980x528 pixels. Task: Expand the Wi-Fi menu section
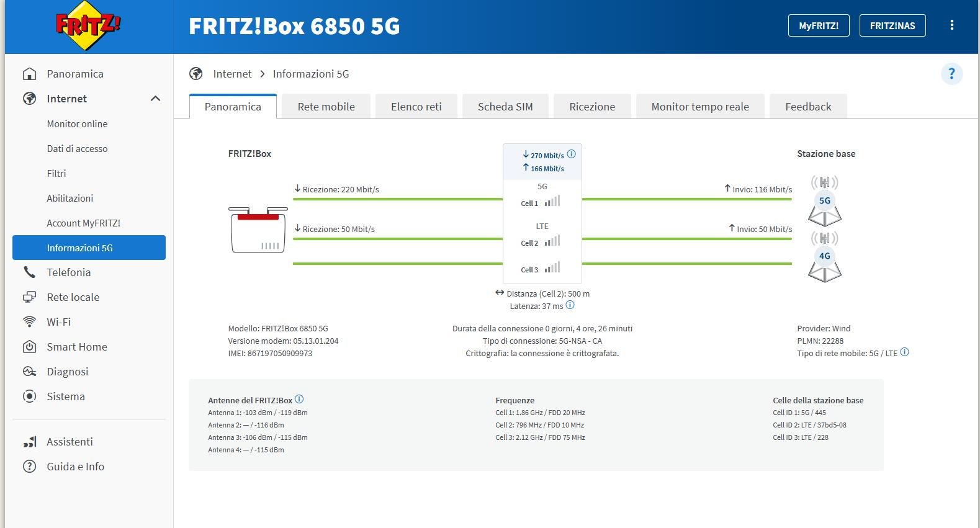pos(59,322)
